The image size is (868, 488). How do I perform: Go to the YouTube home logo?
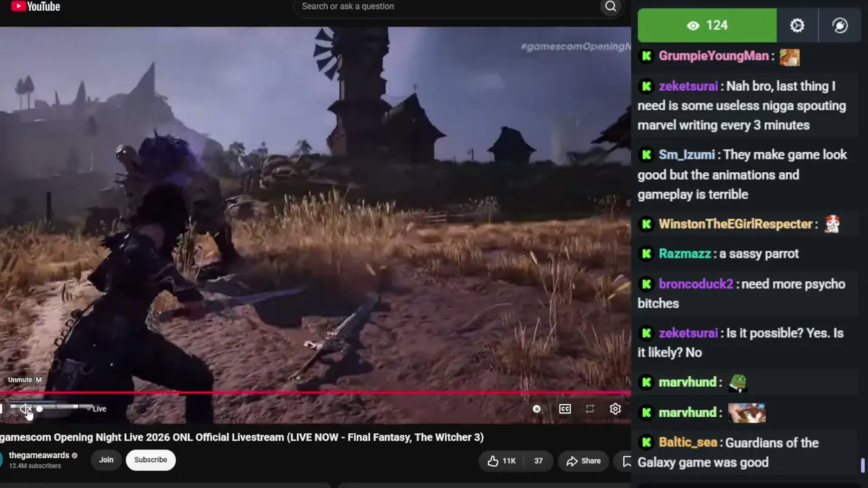pyautogui.click(x=36, y=7)
